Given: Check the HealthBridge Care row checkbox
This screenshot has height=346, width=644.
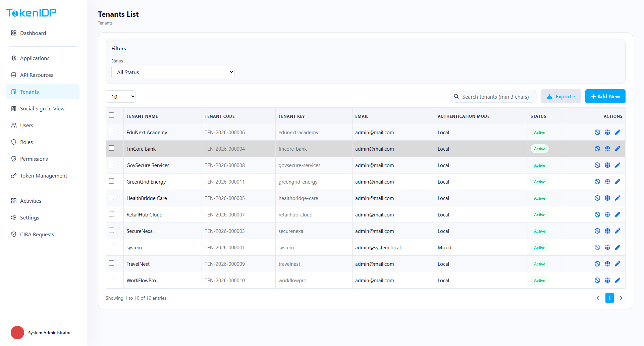Looking at the screenshot, I should pyautogui.click(x=111, y=197).
